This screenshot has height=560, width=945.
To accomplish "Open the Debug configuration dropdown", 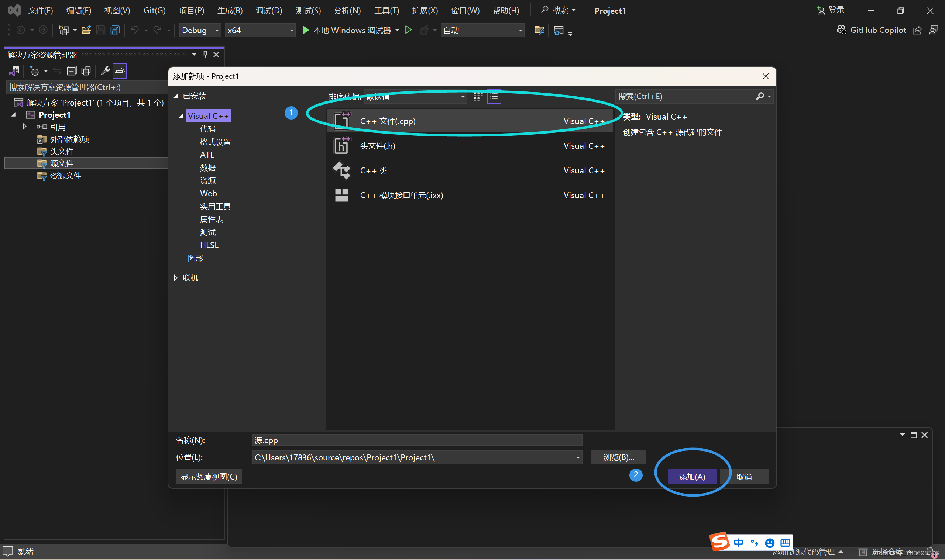I will (x=200, y=30).
